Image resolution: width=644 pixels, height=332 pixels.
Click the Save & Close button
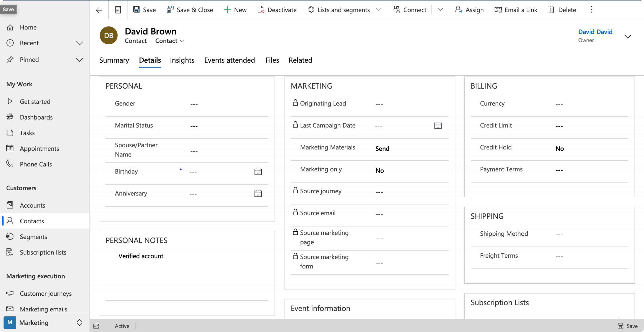click(x=190, y=10)
